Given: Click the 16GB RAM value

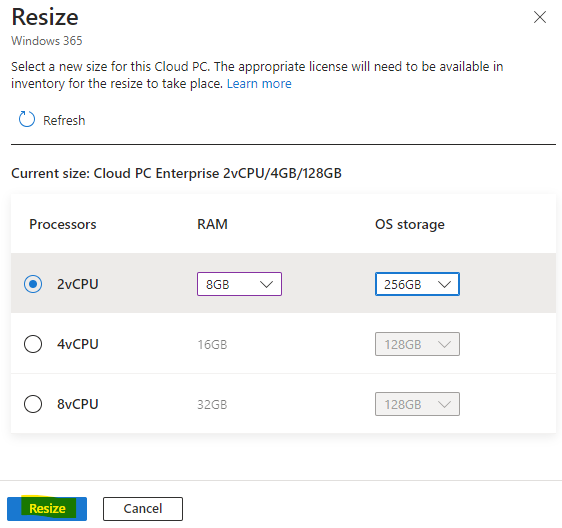Looking at the screenshot, I should click(x=212, y=344).
